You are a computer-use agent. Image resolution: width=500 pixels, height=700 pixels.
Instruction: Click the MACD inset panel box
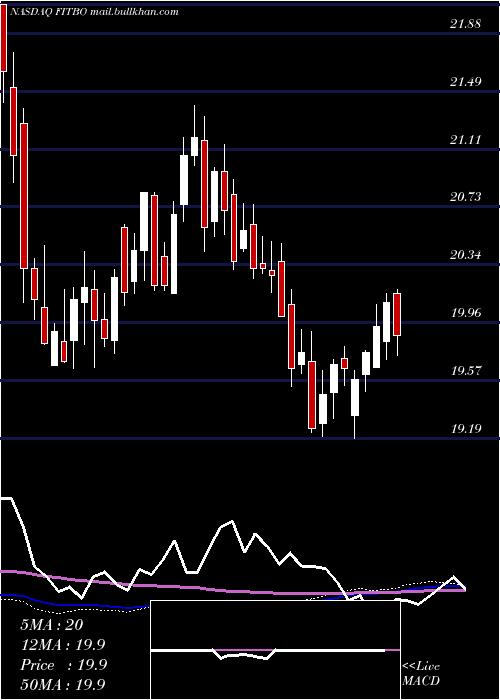275,650
